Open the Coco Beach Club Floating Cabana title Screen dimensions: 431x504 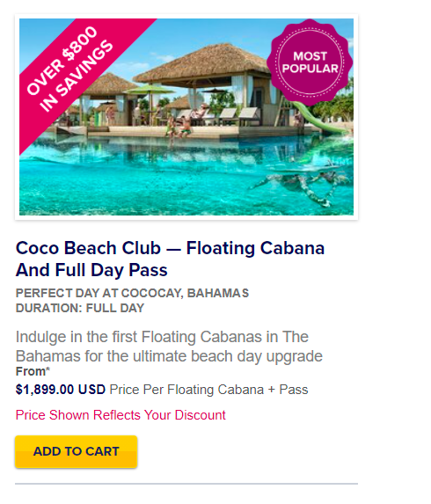coord(170,259)
